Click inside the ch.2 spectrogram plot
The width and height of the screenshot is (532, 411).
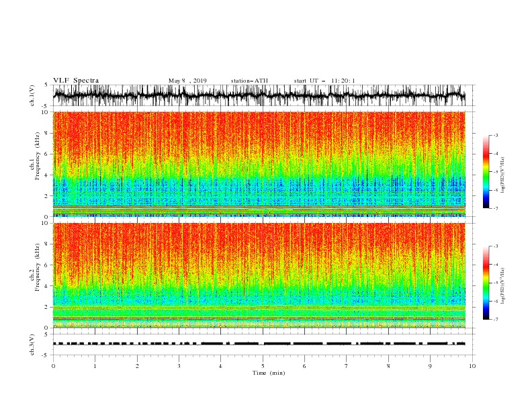pos(259,275)
